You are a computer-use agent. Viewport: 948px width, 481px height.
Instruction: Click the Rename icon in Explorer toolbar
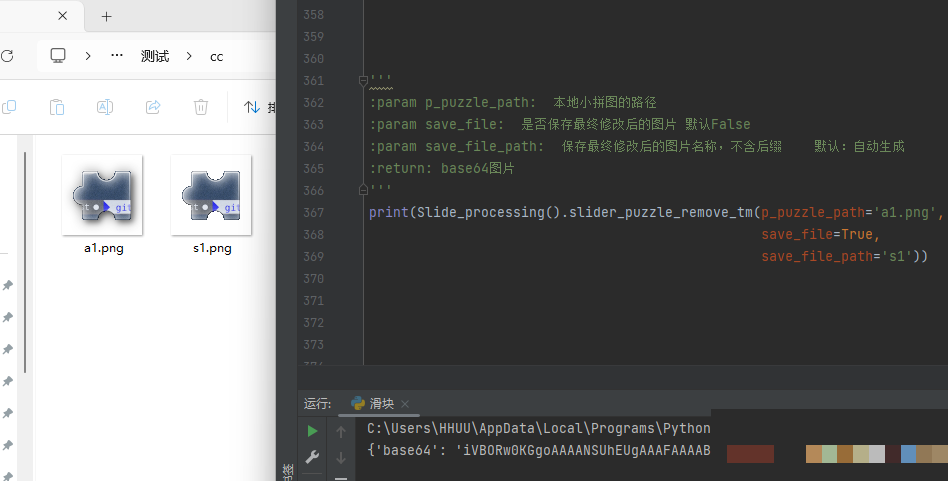104,107
